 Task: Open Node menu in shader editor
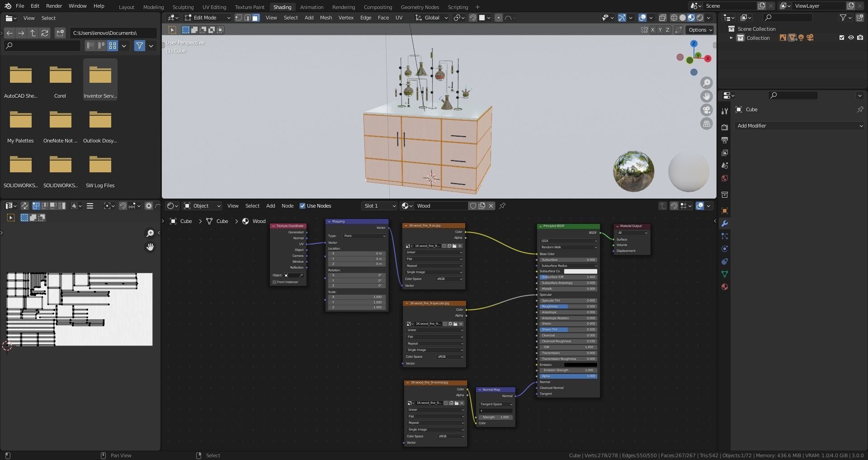288,206
